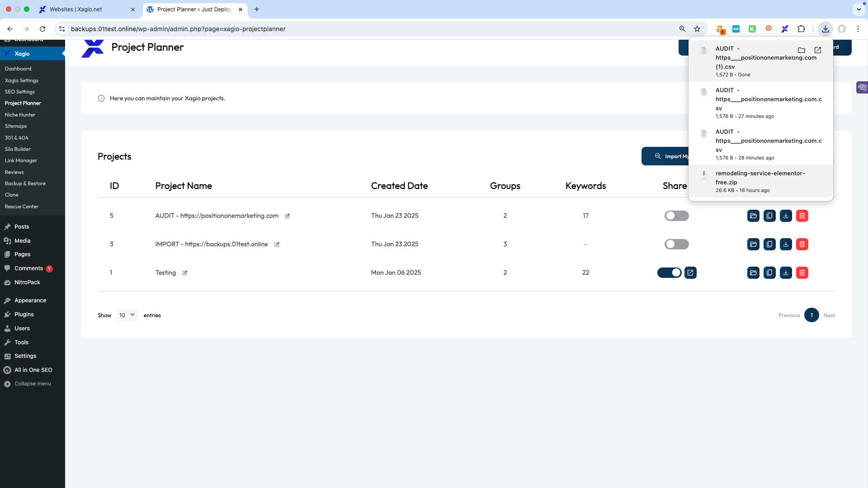Open first AUDIT csv in new tab icon
This screenshot has height=488, width=868.
(818, 50)
